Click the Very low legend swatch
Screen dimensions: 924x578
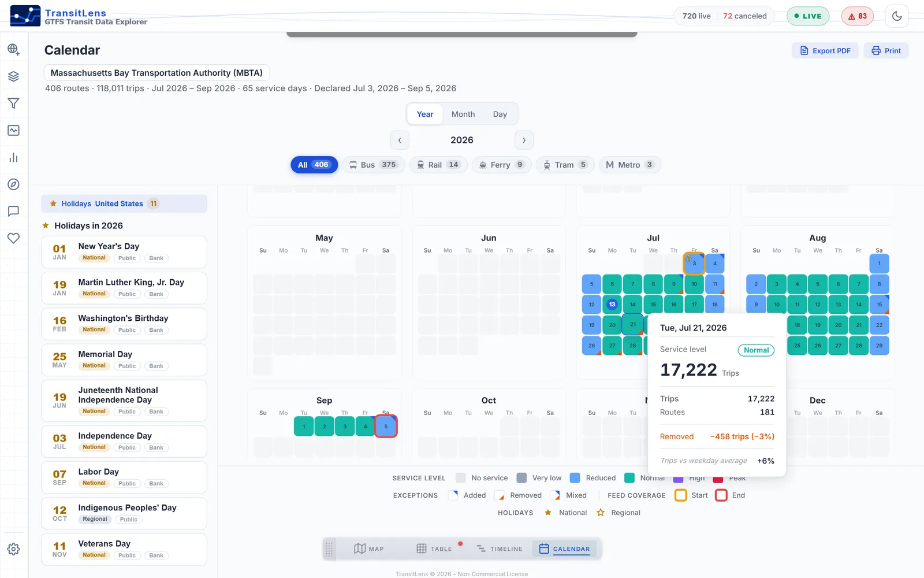click(x=521, y=478)
